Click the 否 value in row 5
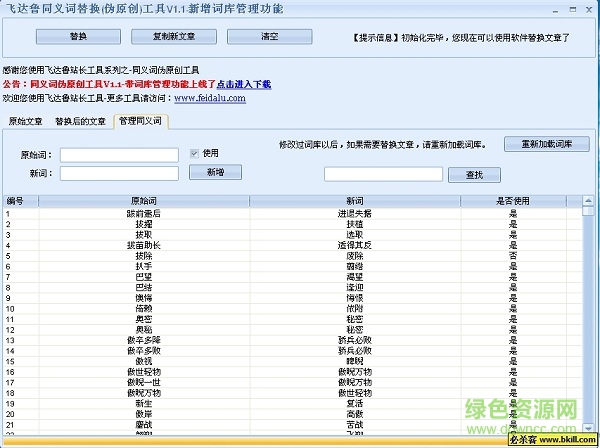The width and height of the screenshot is (600, 448). tap(513, 256)
